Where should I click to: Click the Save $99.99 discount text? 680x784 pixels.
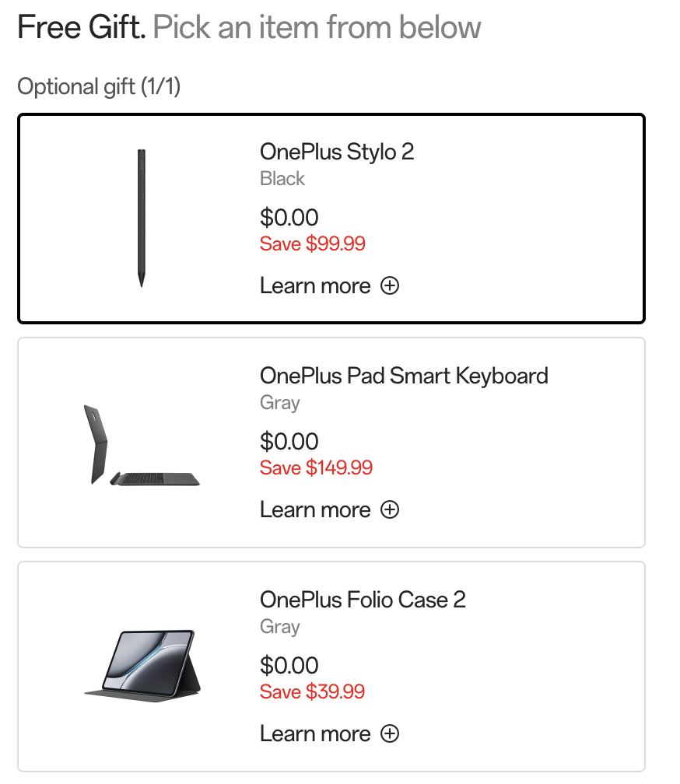313,243
